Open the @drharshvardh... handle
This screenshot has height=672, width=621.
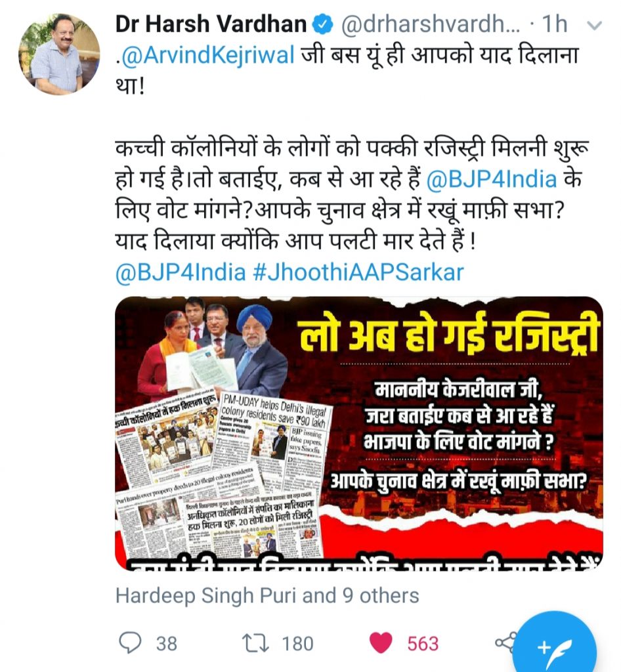[x=430, y=24]
